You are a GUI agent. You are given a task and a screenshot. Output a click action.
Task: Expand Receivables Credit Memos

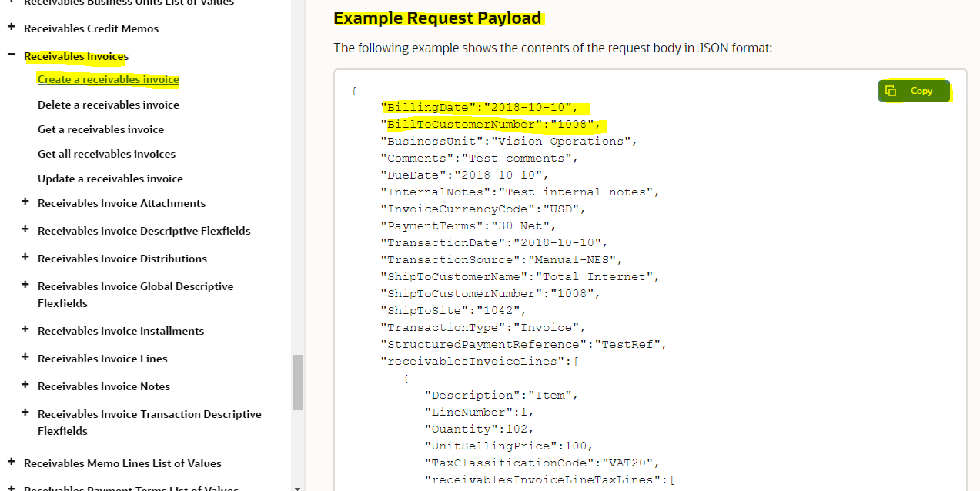click(10, 28)
